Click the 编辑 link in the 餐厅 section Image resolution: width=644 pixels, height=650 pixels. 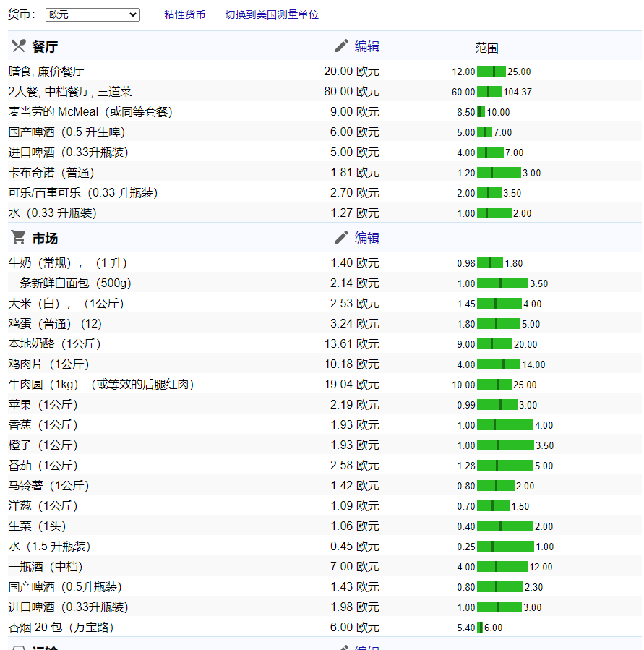coord(367,46)
